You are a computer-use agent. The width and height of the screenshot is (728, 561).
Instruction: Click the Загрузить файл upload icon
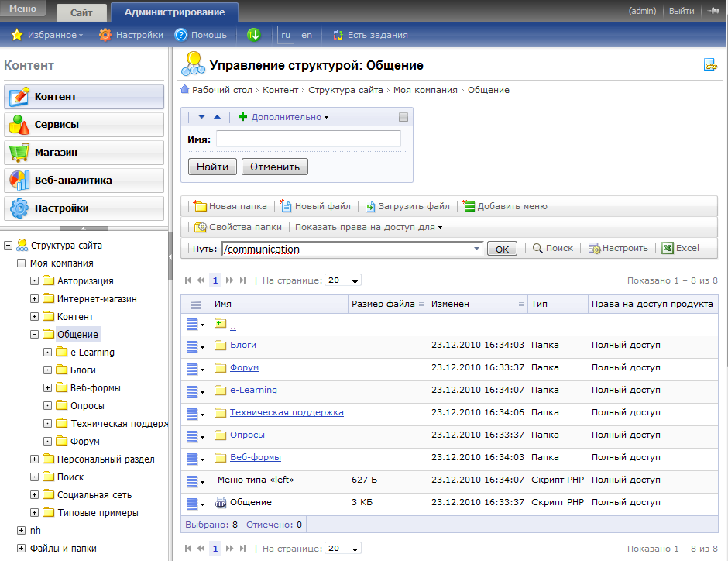(370, 206)
